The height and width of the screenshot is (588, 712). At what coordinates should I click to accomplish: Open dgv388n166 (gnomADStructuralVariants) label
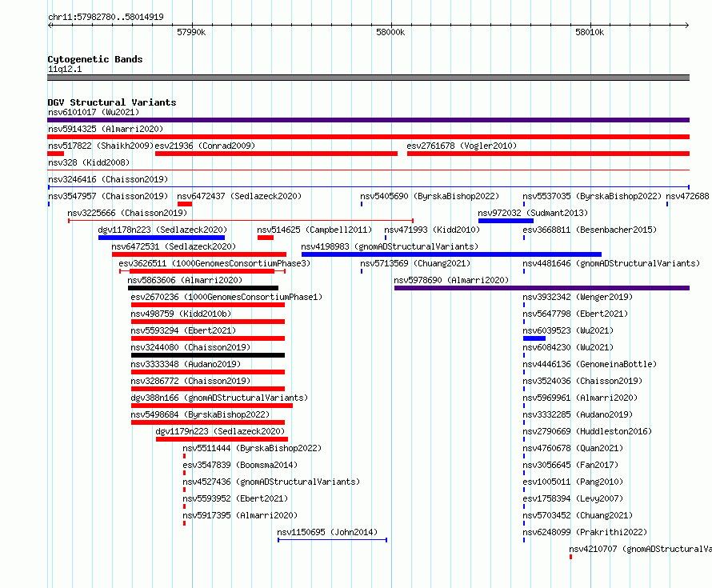[219, 398]
